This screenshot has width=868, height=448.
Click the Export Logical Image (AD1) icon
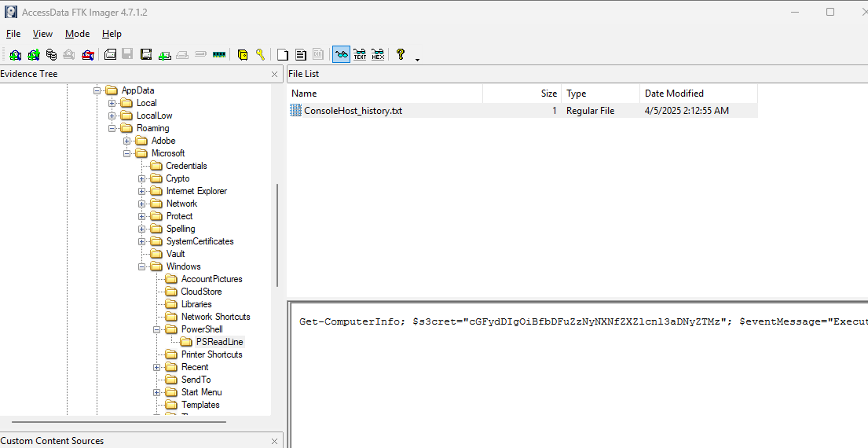(146, 54)
